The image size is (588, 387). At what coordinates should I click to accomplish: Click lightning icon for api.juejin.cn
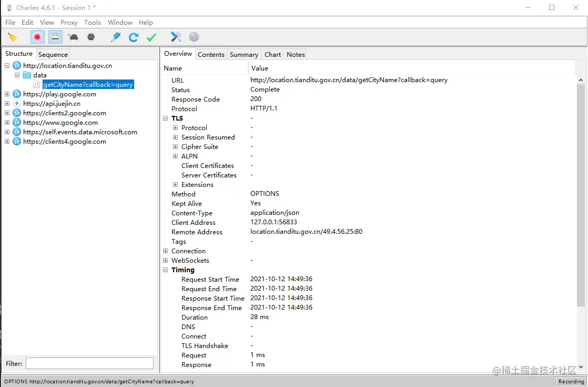click(17, 103)
